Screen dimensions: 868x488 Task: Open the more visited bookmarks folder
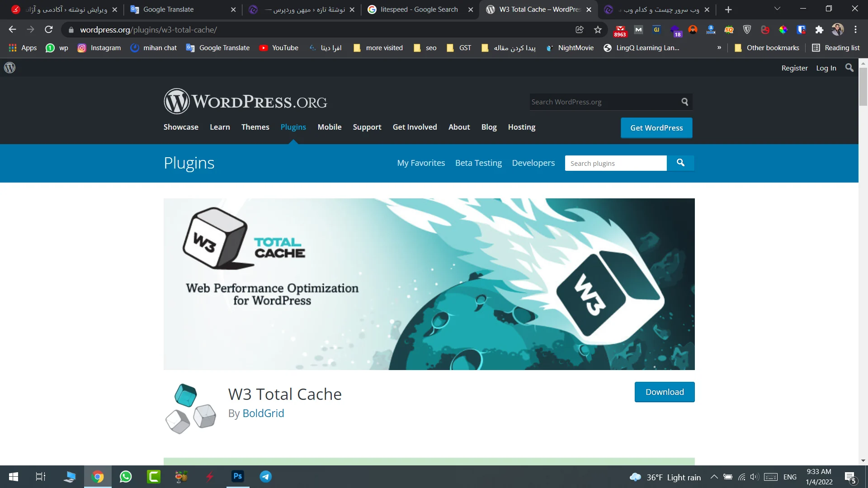point(378,48)
